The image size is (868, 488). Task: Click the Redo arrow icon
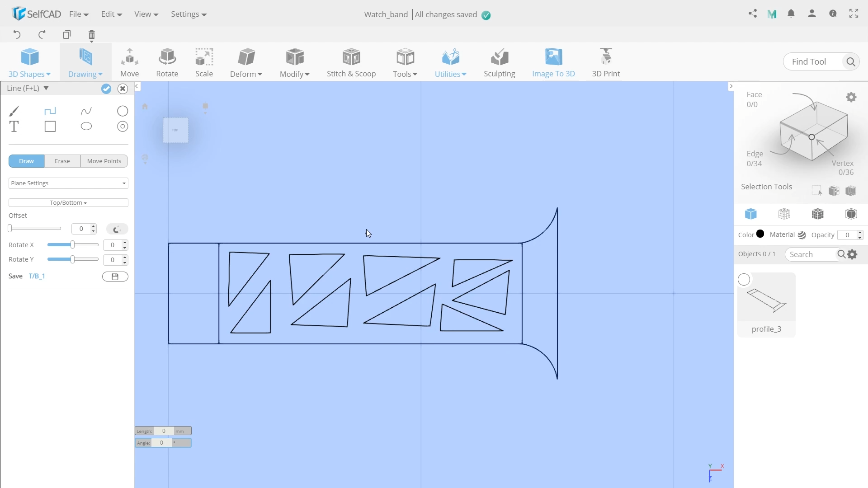[42, 34]
